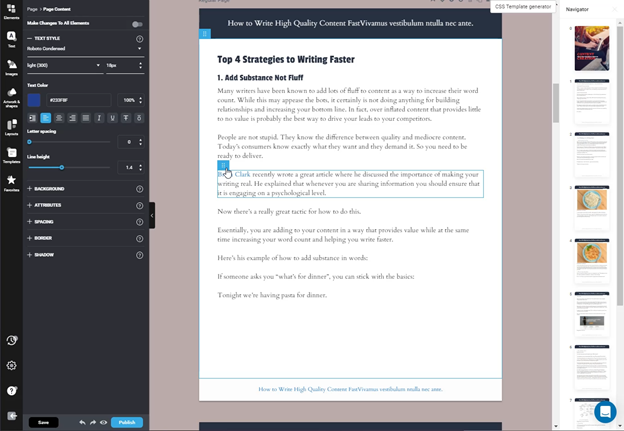Open the Roboto Condensed font dropdown
Screen dimensions: 624x431
click(84, 49)
